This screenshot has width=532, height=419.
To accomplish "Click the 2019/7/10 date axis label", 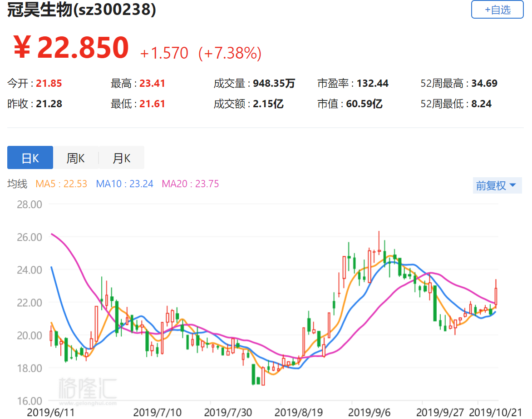I will click(x=157, y=413).
